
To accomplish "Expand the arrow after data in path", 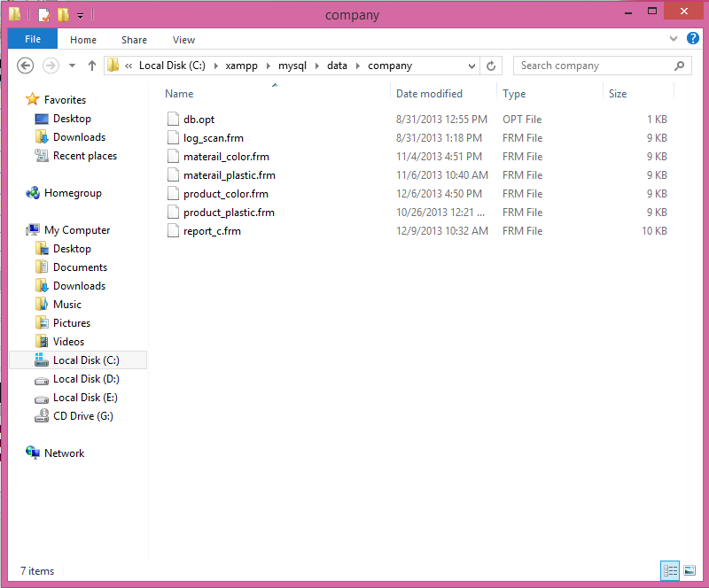I will point(358,66).
